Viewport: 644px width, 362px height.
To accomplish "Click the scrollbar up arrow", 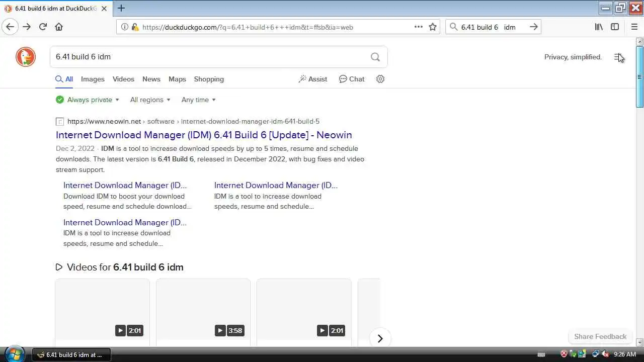I will (x=639, y=41).
